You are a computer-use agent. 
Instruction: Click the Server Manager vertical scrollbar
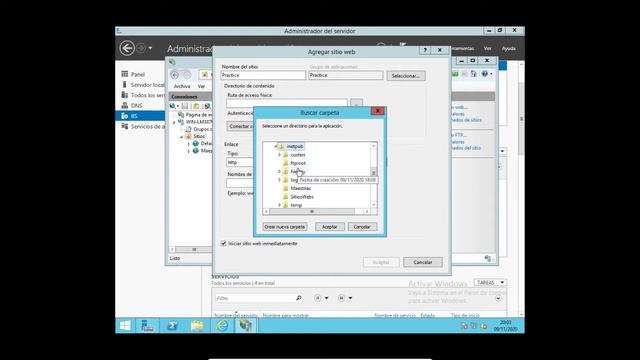(x=521, y=118)
